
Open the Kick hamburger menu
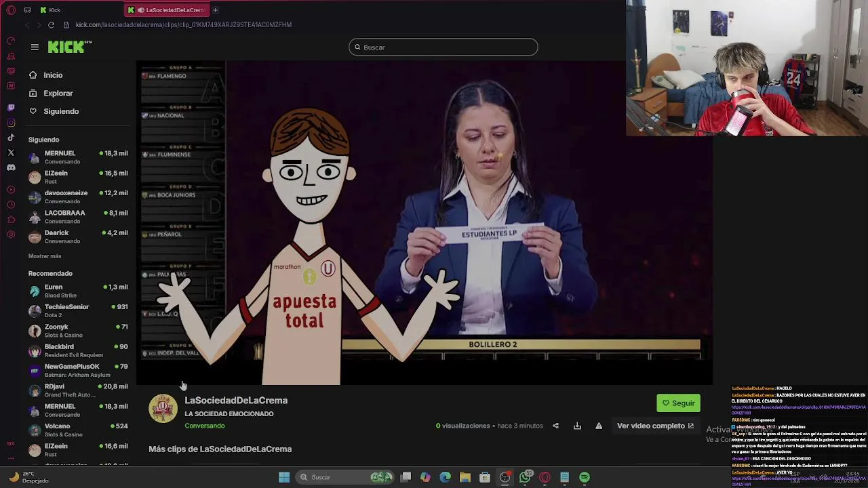point(35,47)
